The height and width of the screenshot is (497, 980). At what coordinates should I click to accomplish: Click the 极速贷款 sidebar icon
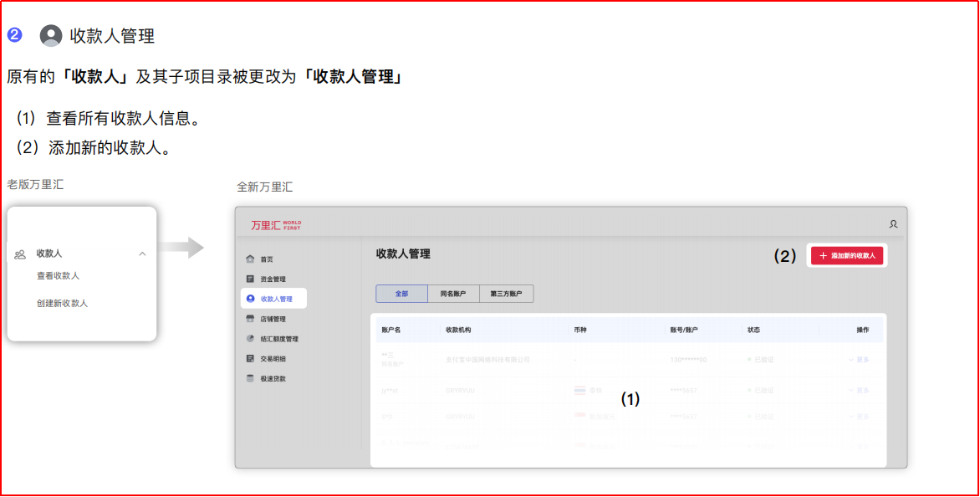[249, 378]
